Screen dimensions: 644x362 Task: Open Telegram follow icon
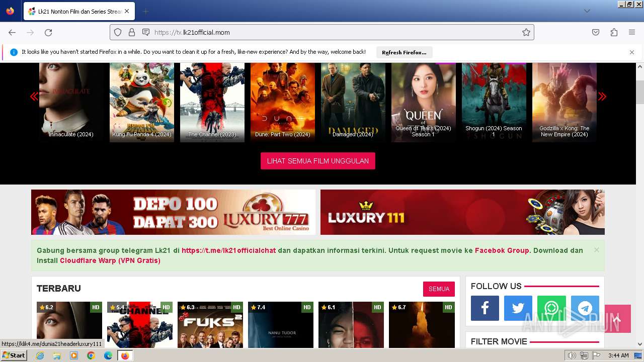585,308
